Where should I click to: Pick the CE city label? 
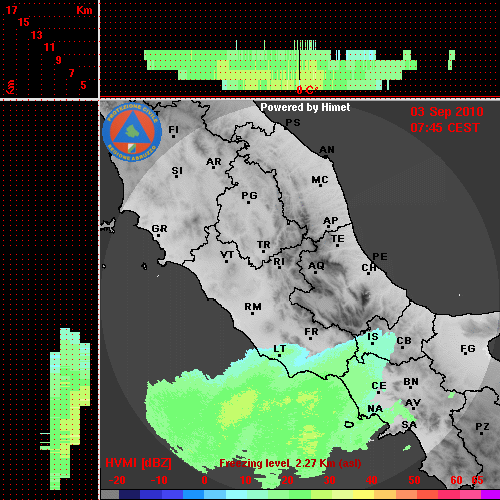[x=379, y=386]
